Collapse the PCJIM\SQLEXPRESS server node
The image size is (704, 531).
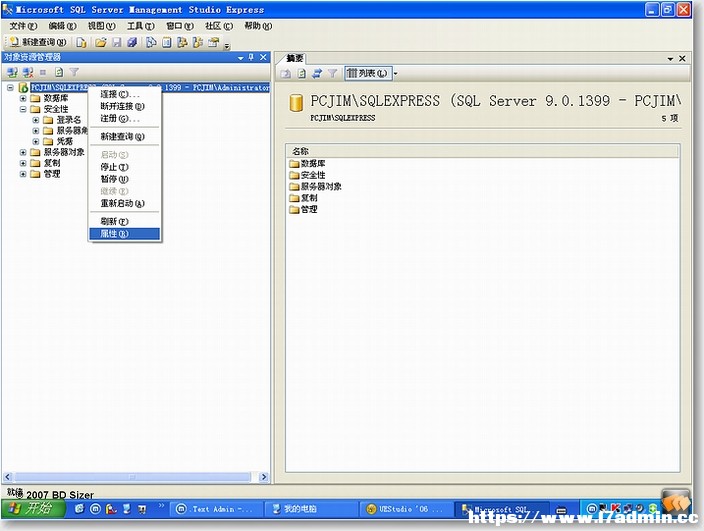coord(10,88)
